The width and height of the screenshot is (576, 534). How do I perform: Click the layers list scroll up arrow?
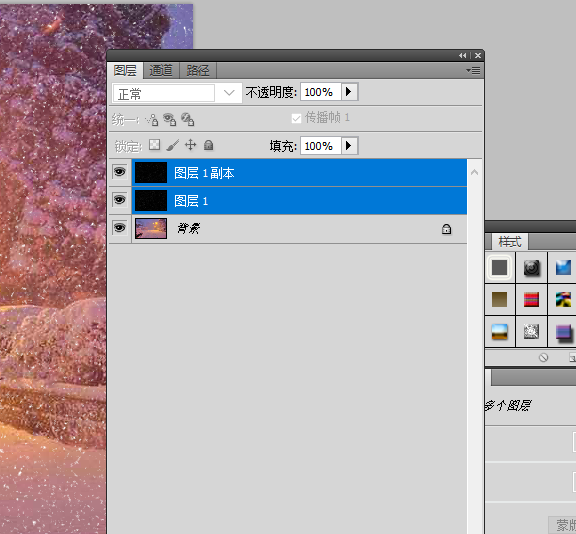[474, 172]
